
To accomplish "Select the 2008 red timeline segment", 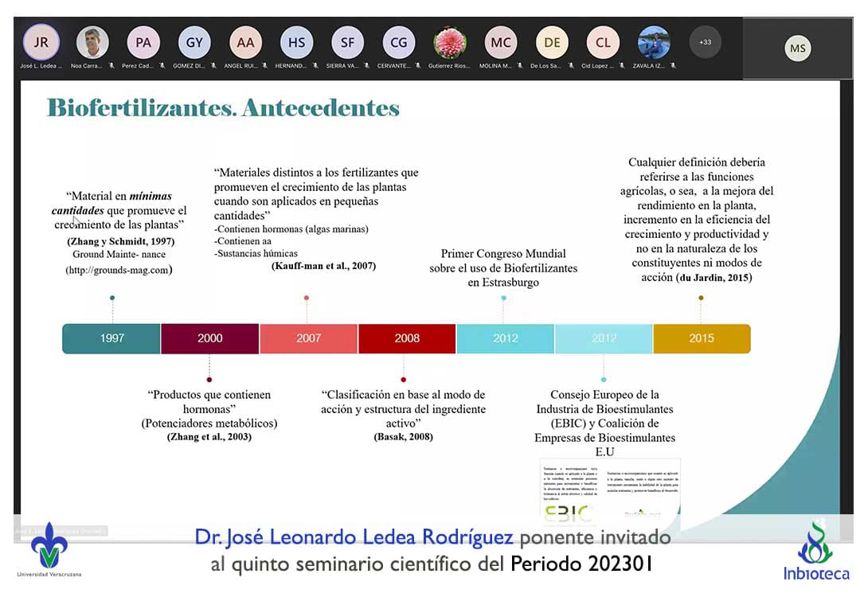I will 407,338.
